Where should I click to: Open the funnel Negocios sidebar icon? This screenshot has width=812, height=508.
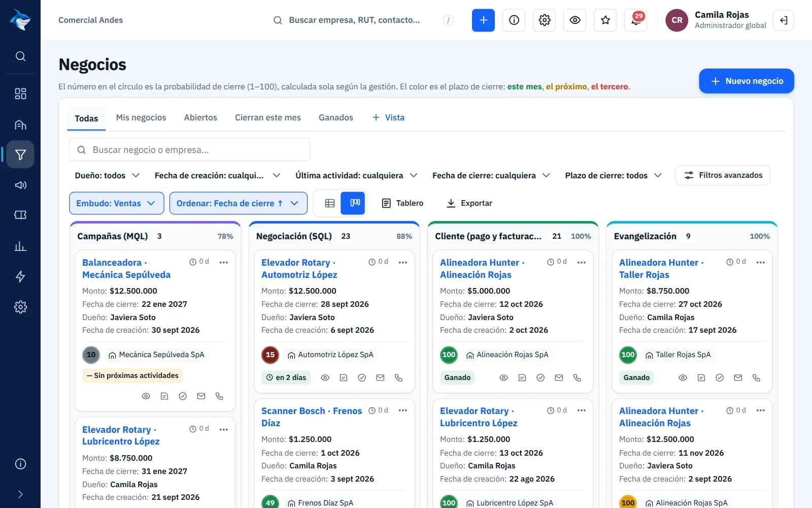20,154
